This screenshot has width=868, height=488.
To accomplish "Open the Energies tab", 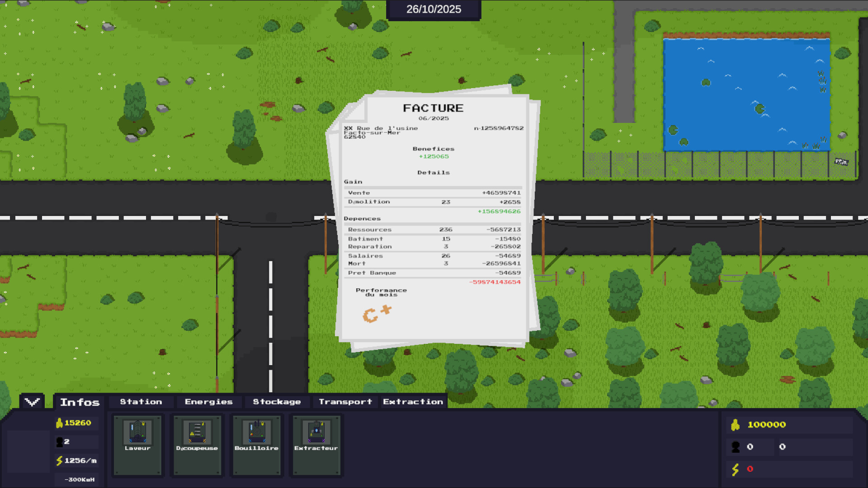I will point(208,401).
